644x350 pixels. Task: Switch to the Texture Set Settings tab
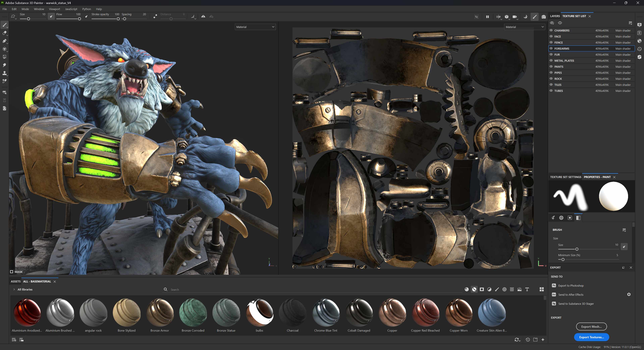point(566,177)
